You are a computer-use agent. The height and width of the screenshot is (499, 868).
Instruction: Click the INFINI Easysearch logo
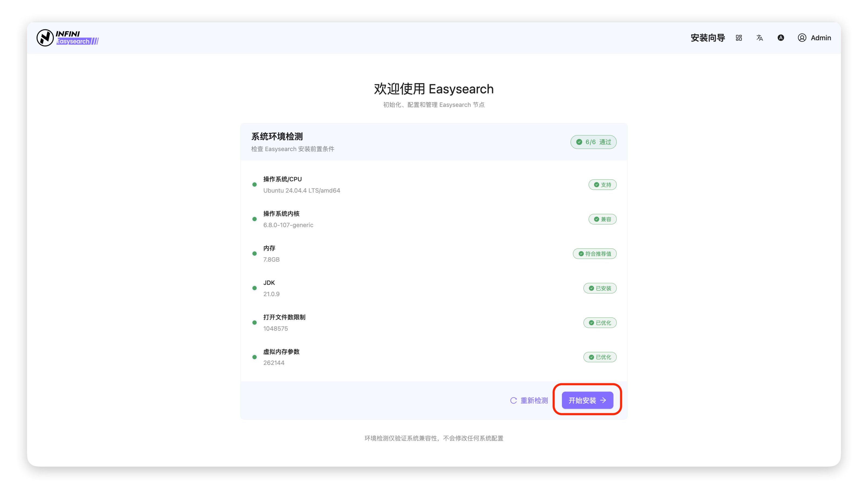tap(67, 38)
